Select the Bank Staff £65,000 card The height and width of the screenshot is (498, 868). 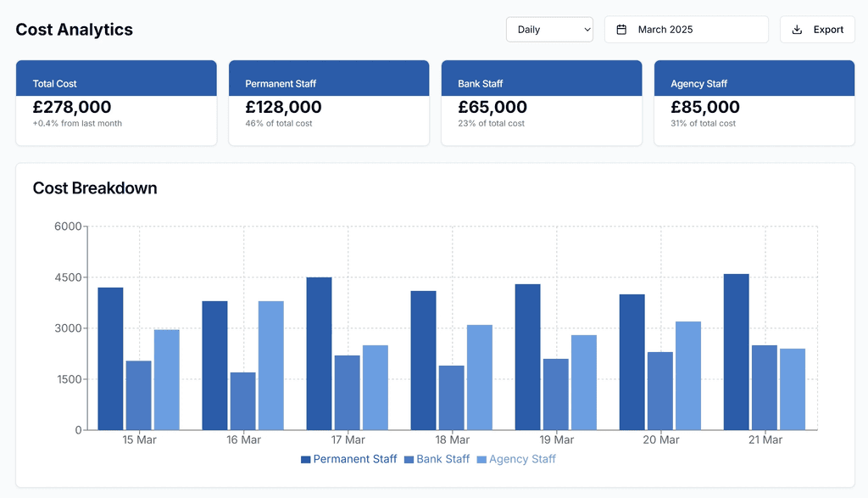pos(542,103)
